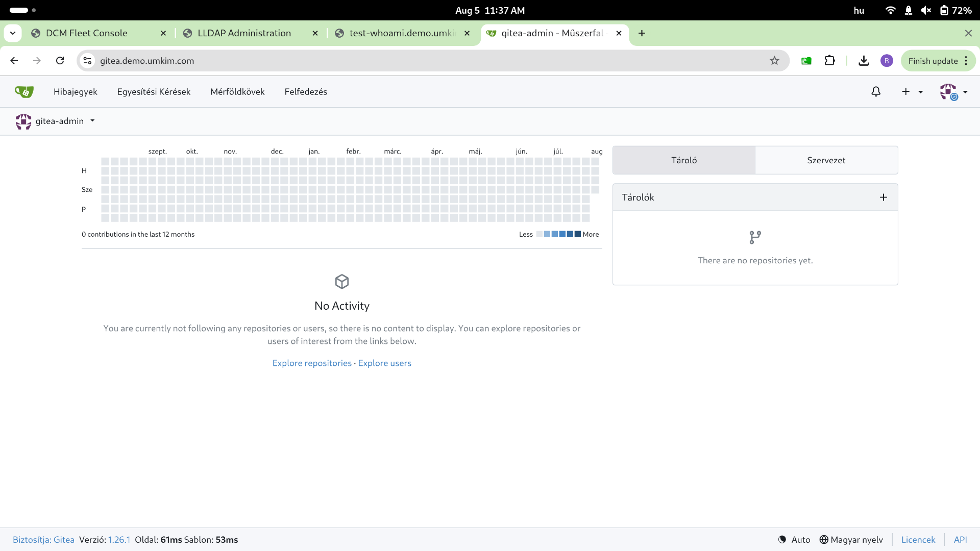Click the green extension icon in toolbar
The image size is (980, 551).
[x=806, y=61]
